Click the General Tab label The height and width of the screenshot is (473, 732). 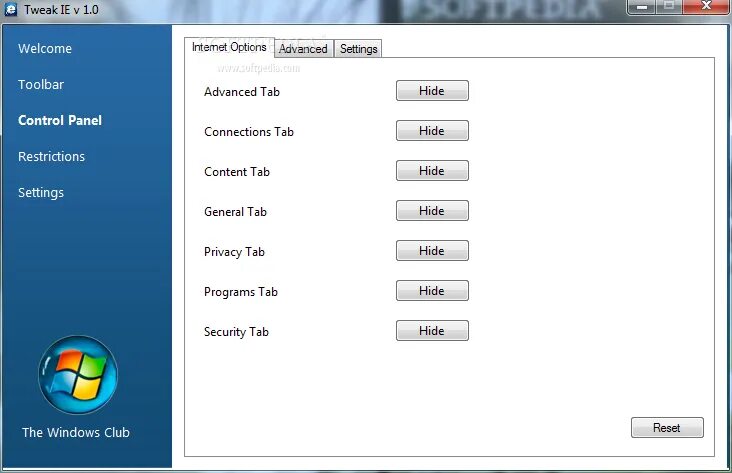(235, 212)
